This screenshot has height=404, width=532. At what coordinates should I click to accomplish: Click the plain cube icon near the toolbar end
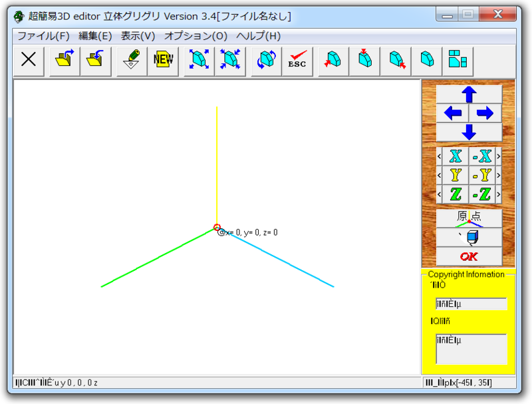[426, 60]
